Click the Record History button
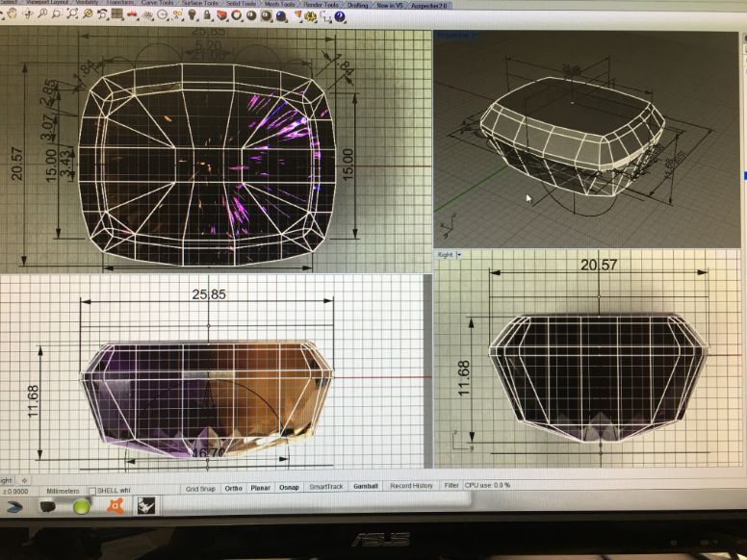Viewport: 747px width, 560px height. click(411, 487)
